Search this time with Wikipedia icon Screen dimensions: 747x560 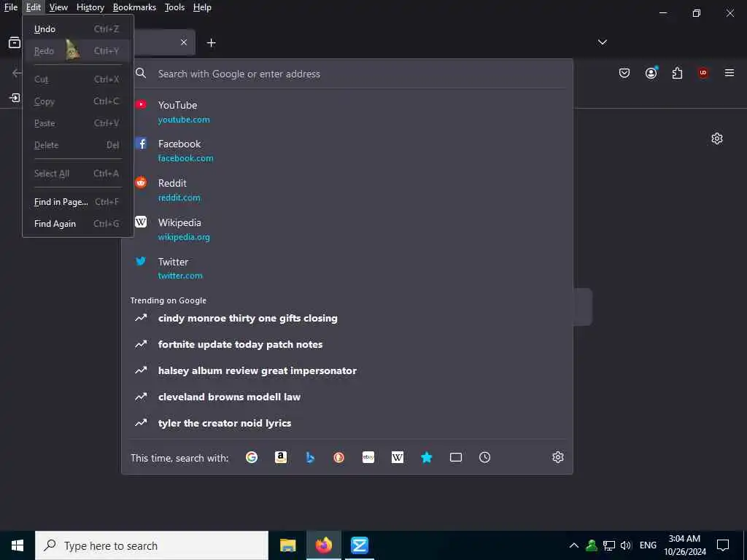tap(398, 458)
